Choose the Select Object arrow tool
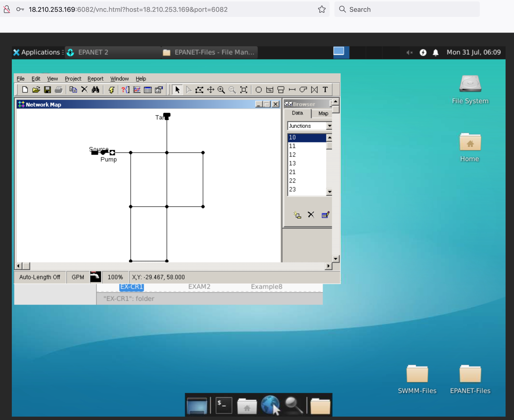This screenshot has height=420, width=514. coord(177,90)
